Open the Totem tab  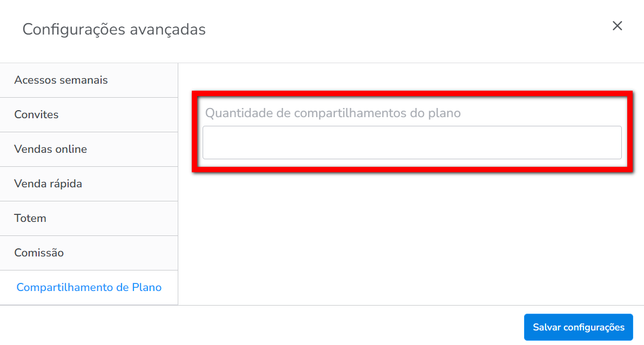pyautogui.click(x=30, y=218)
